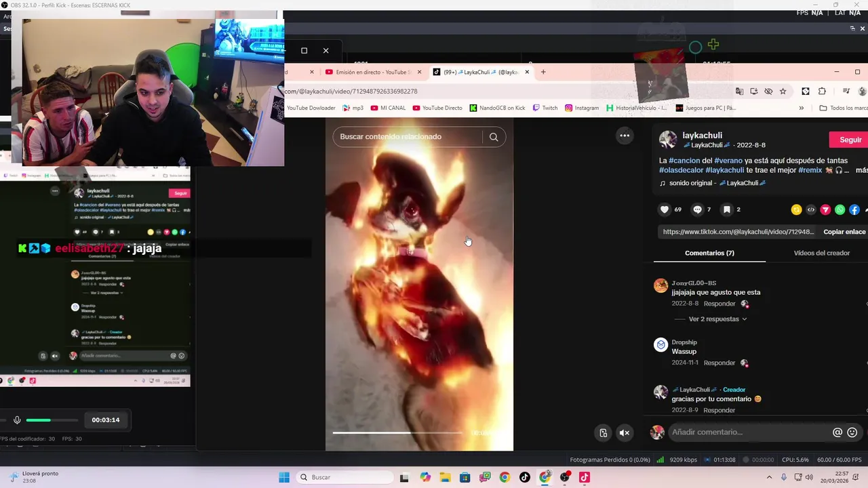
Task: Open the Juegos para PC bookmark
Action: point(705,108)
